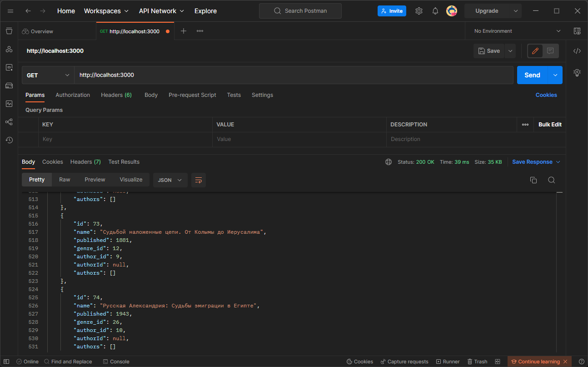
Task: Open the Environments sidebar icon
Action: coord(9,67)
